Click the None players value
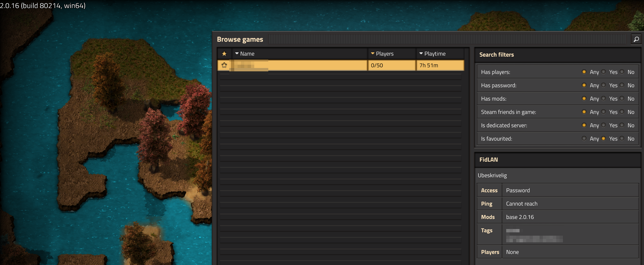Screen dimensions: 644x265 (x=513, y=252)
